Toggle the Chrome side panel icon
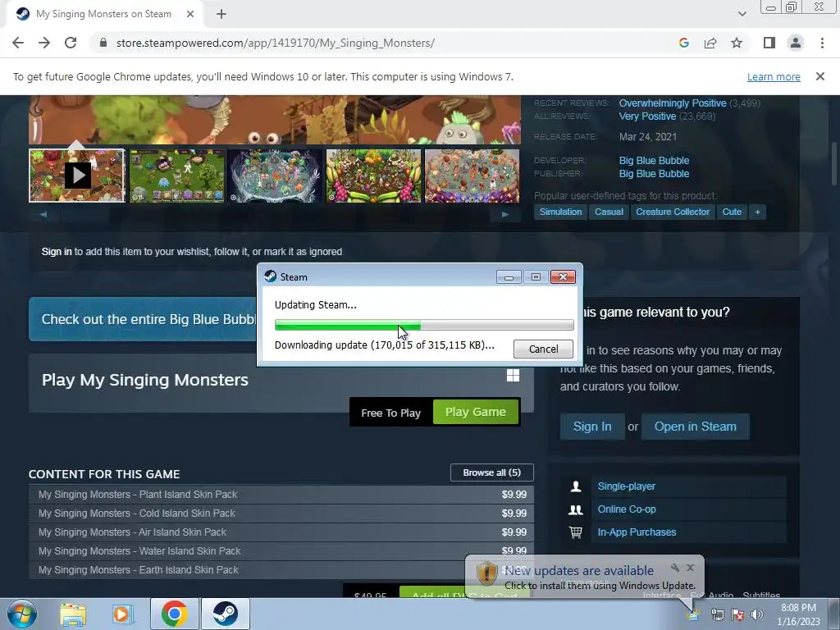The width and height of the screenshot is (840, 630). [x=769, y=43]
